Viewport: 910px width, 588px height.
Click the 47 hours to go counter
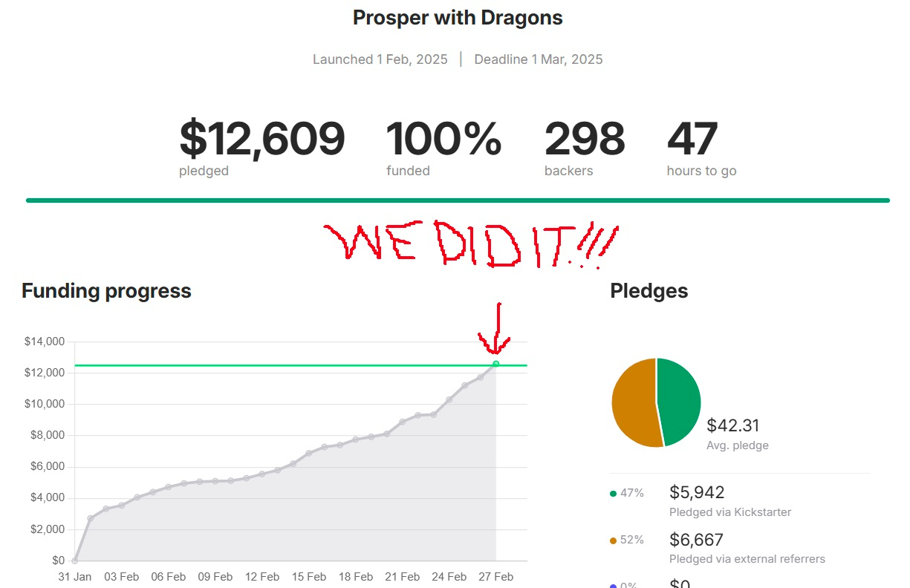point(692,140)
